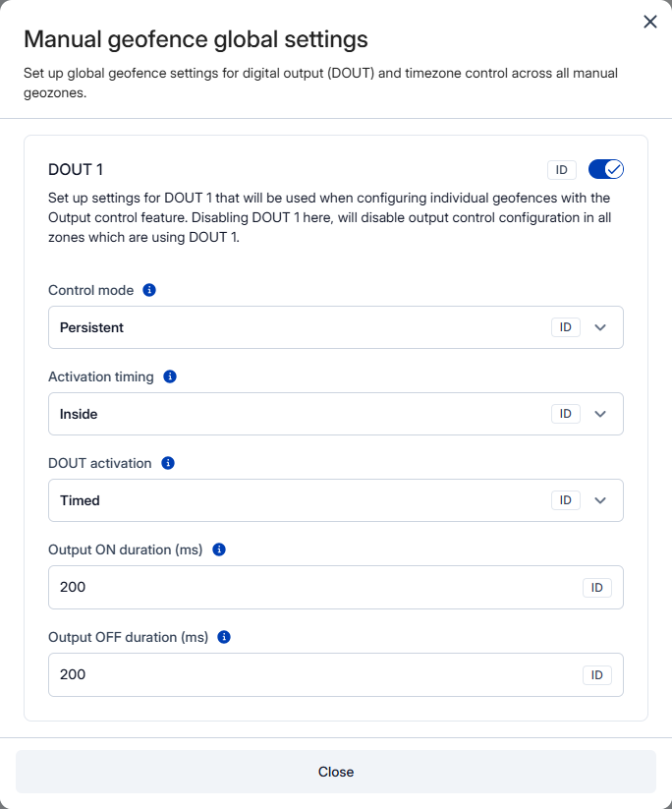Click info icon for Output ON duration
672x809 pixels.
click(219, 549)
